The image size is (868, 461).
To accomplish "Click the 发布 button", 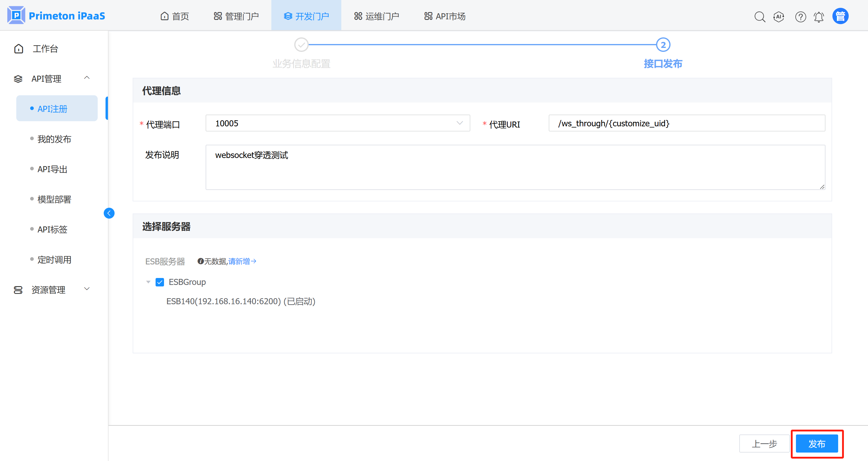I will click(x=816, y=444).
